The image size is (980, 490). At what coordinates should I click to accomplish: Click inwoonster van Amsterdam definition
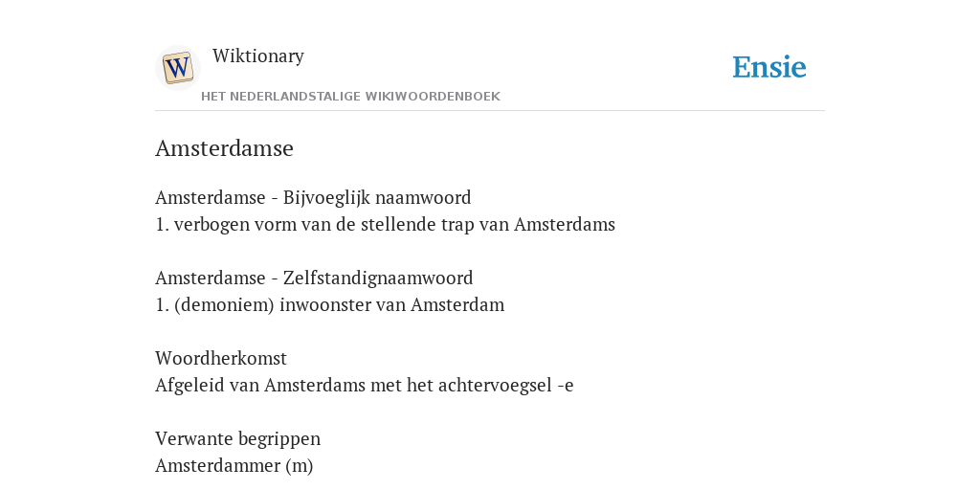point(391,305)
